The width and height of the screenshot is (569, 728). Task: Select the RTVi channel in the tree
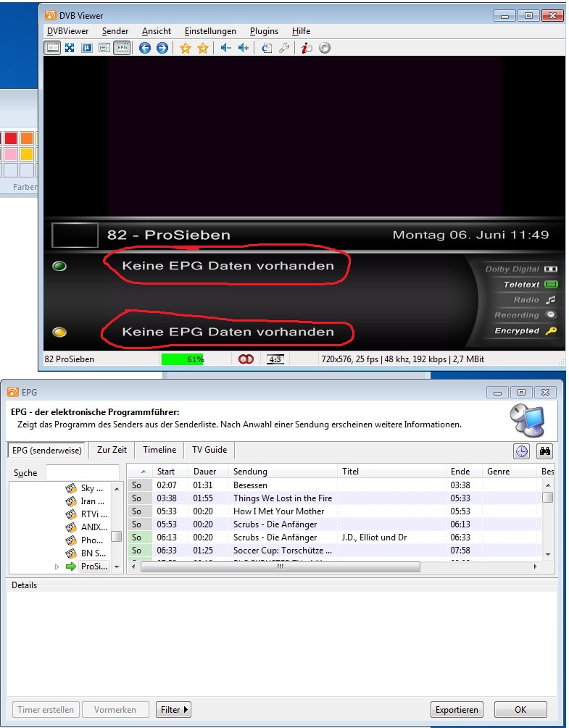88,514
